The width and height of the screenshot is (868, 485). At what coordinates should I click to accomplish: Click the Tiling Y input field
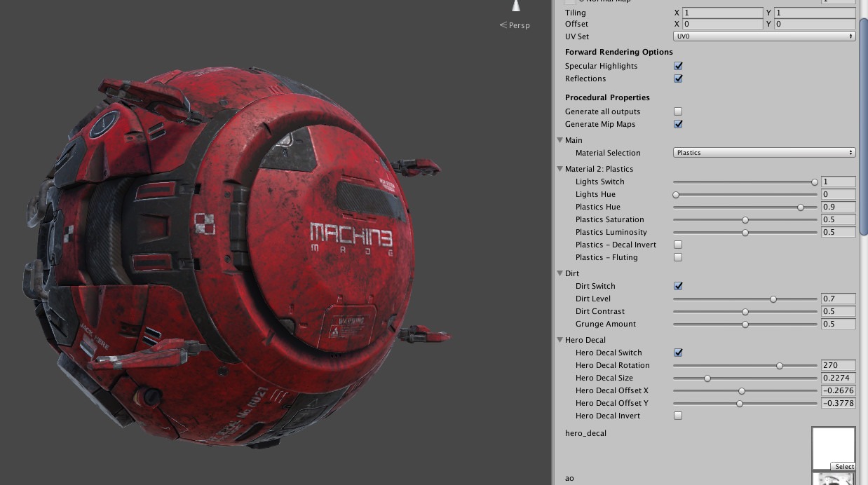point(815,13)
